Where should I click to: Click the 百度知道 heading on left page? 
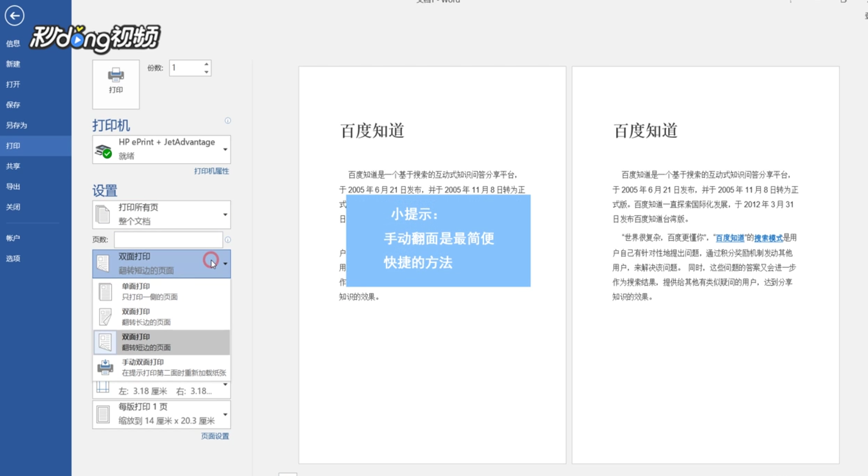point(372,131)
